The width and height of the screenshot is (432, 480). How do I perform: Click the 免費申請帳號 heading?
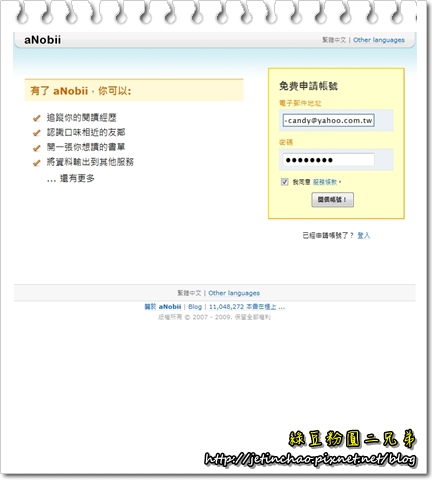click(308, 86)
